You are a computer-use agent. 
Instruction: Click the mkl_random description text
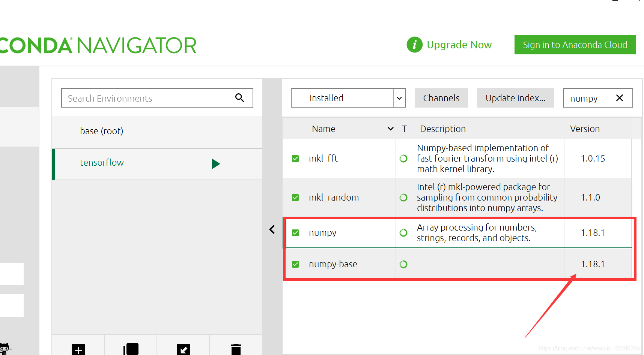click(x=487, y=198)
